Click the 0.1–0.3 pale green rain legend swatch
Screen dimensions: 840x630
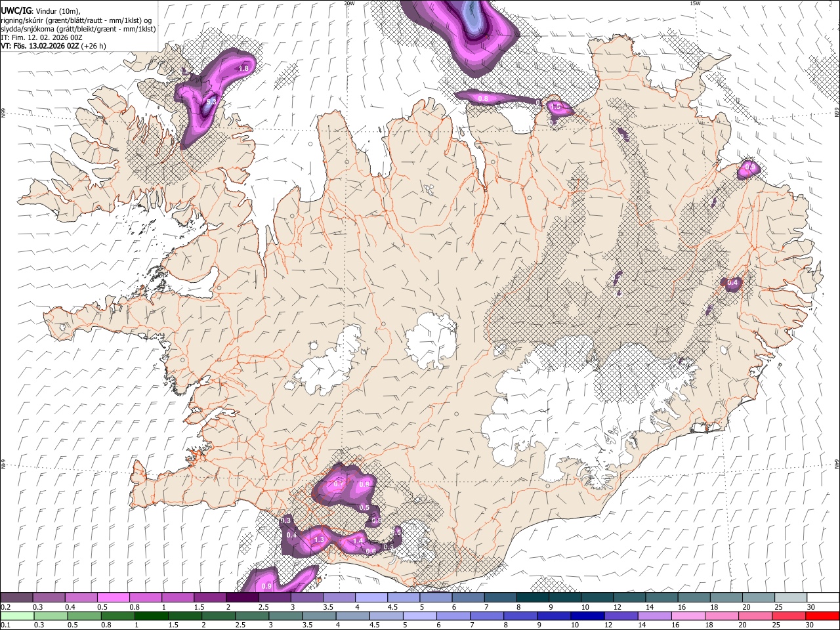(x=17, y=616)
